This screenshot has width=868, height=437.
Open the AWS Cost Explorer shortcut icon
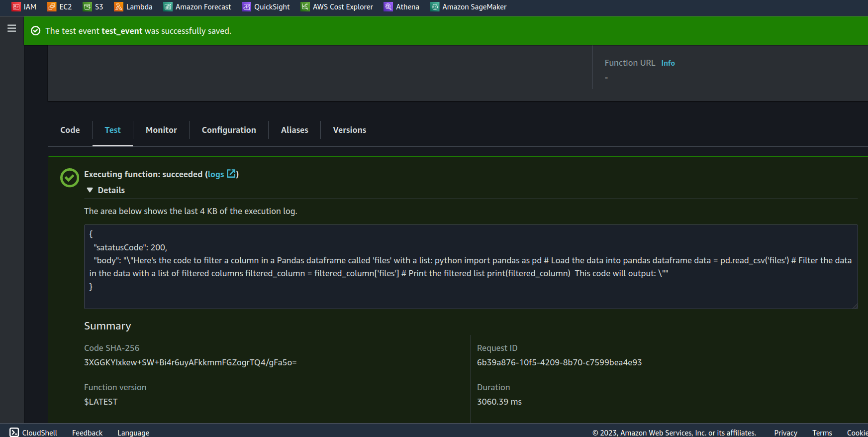305,7
